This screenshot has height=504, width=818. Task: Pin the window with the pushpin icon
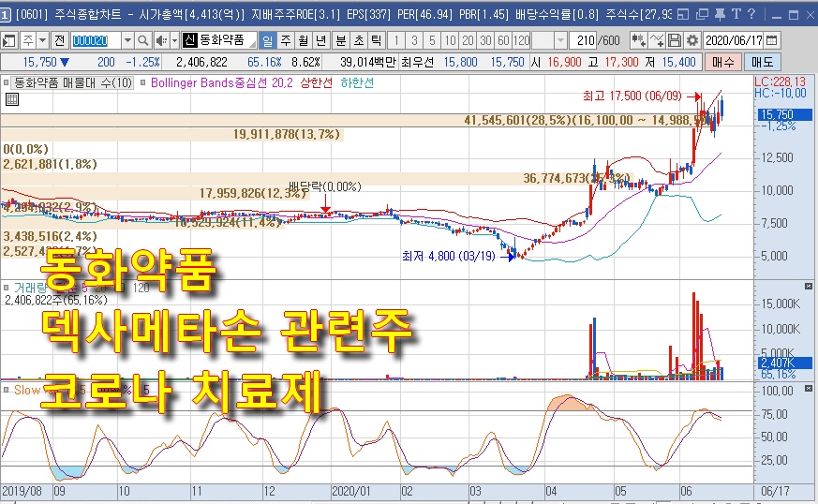tap(720, 15)
